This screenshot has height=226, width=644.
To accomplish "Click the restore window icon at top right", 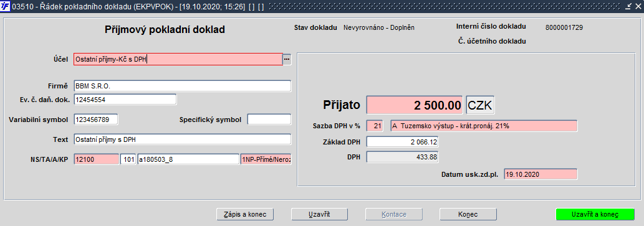I will click(629, 6).
